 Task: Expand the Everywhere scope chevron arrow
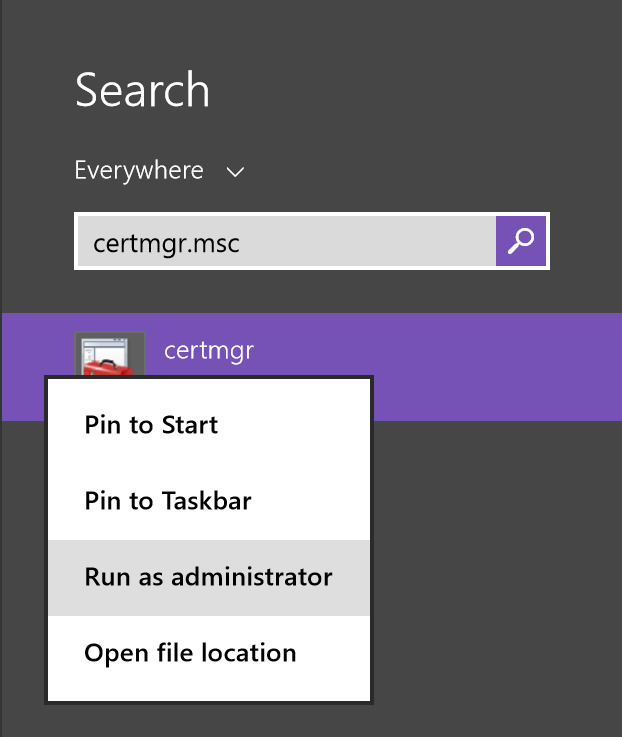[236, 172]
